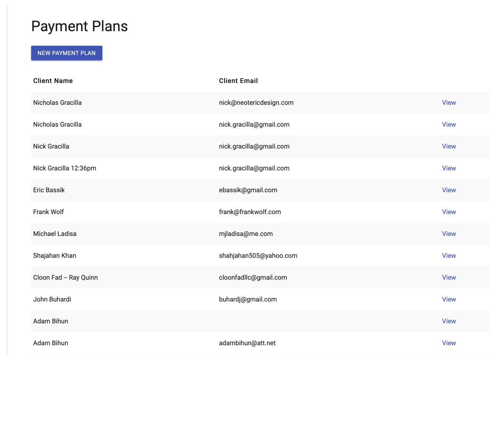Select the frank@frankwolf.com email cell
Screen dimensions: 504x429
click(250, 212)
